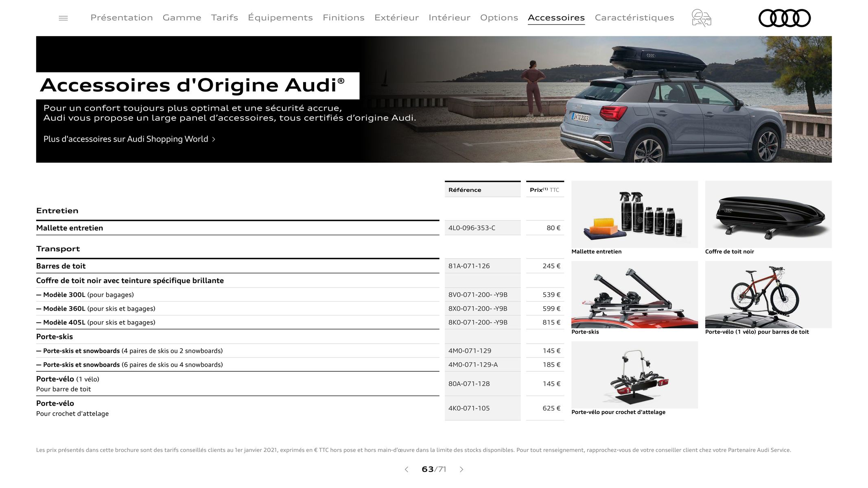Click the Prix TTC column header
The image size is (868, 488).
545,190
